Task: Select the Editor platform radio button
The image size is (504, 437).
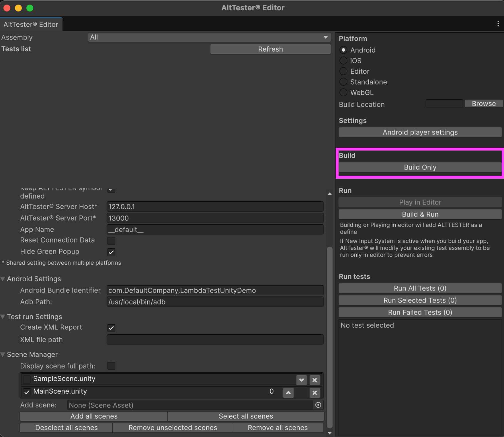Action: [x=343, y=71]
